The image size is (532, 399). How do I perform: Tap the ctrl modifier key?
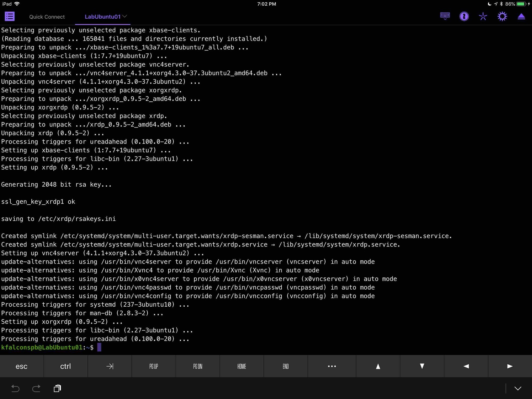(65, 366)
